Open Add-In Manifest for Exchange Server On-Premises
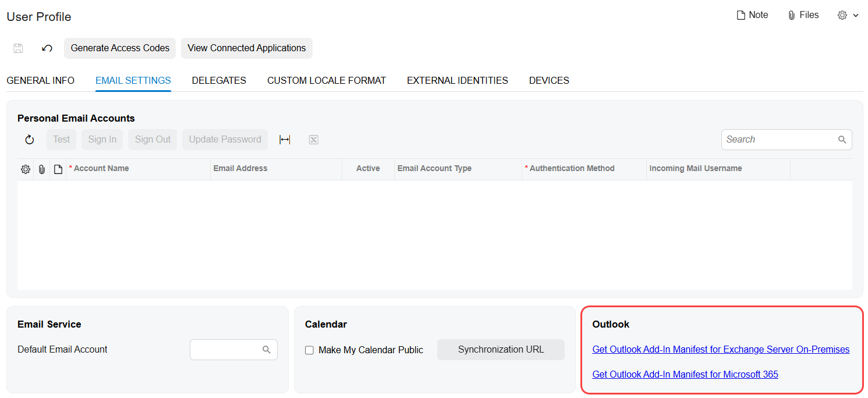868x398 pixels. 720,350
